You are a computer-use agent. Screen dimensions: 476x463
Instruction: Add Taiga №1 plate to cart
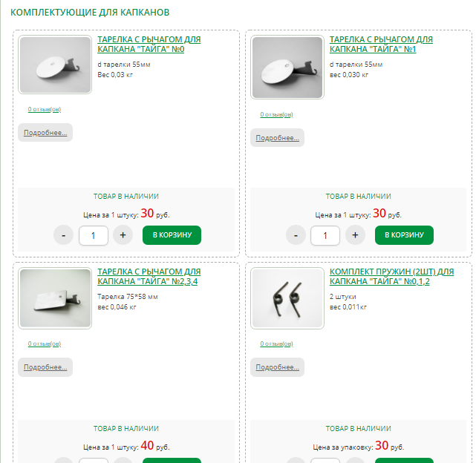click(x=403, y=235)
